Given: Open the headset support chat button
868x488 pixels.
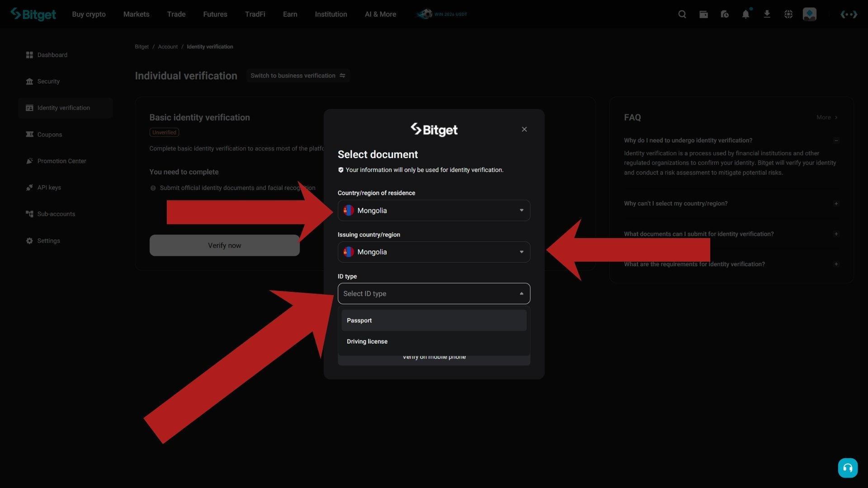Looking at the screenshot, I should click(x=848, y=468).
